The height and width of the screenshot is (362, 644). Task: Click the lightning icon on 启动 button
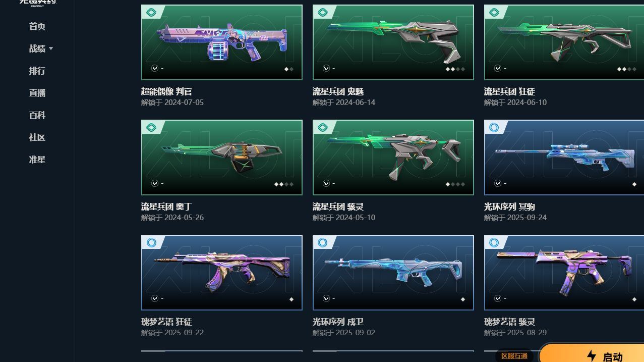(592, 355)
